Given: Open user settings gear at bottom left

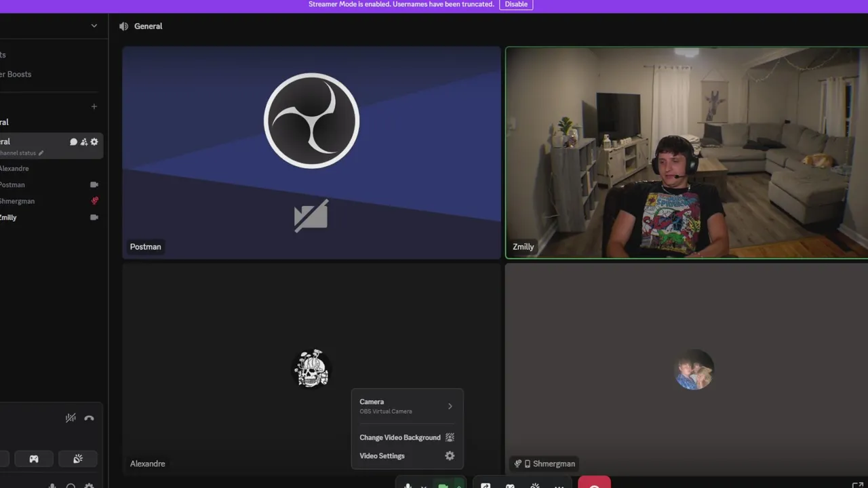Looking at the screenshot, I should click(89, 485).
